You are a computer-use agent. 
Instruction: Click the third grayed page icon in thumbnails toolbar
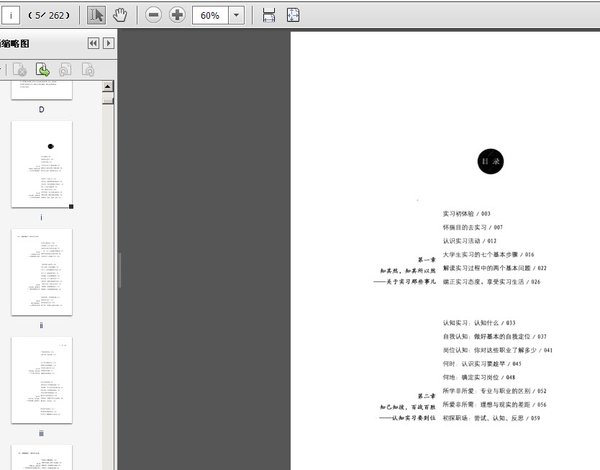(x=65, y=70)
